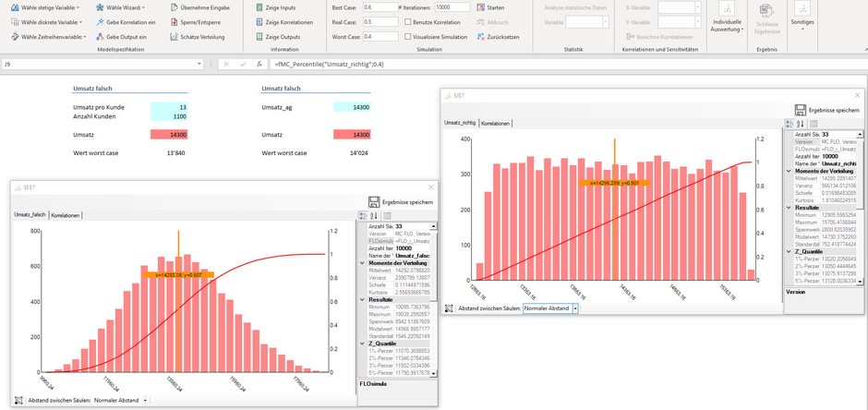Open the Wähle diskrete Variable dropdown
Screen dimensions: 868x410
pyautogui.click(x=46, y=22)
